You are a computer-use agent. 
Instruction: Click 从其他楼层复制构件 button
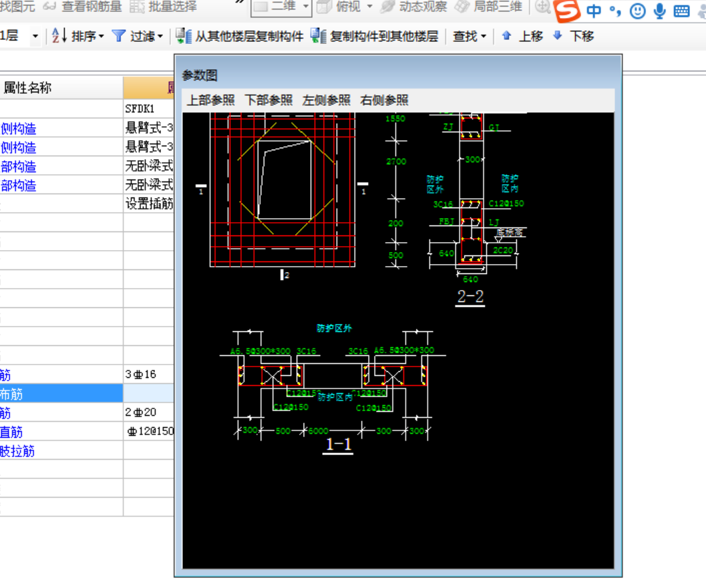(240, 36)
